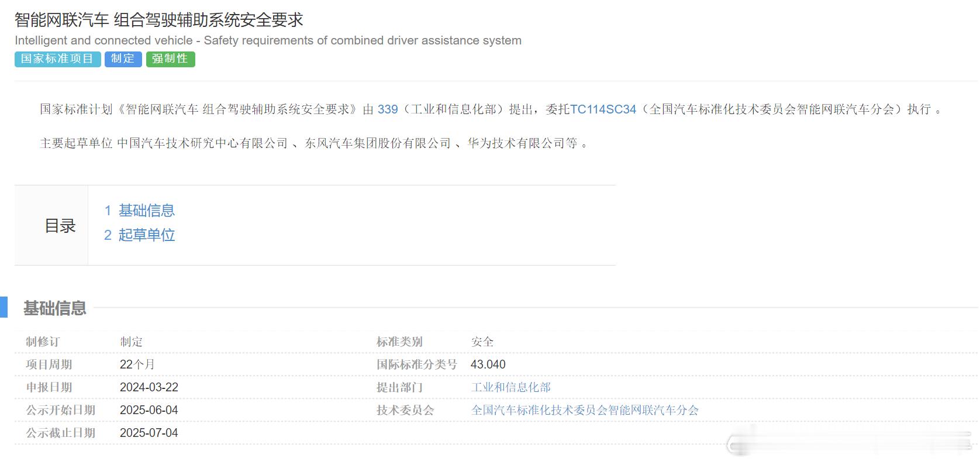Click the 安全 value
Screen dimensions: 980x465
[x=482, y=342]
